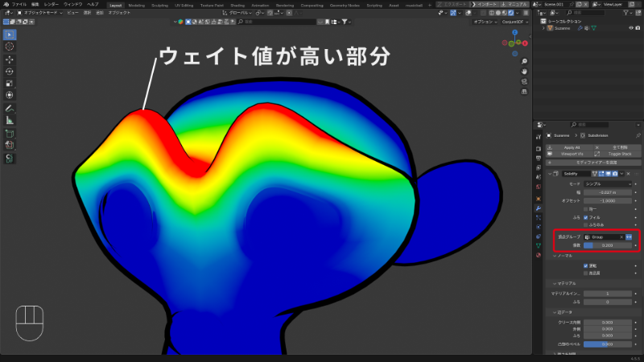The height and width of the screenshot is (362, 644).
Task: Toggle camera view in the viewport
Action: pyautogui.click(x=524, y=82)
